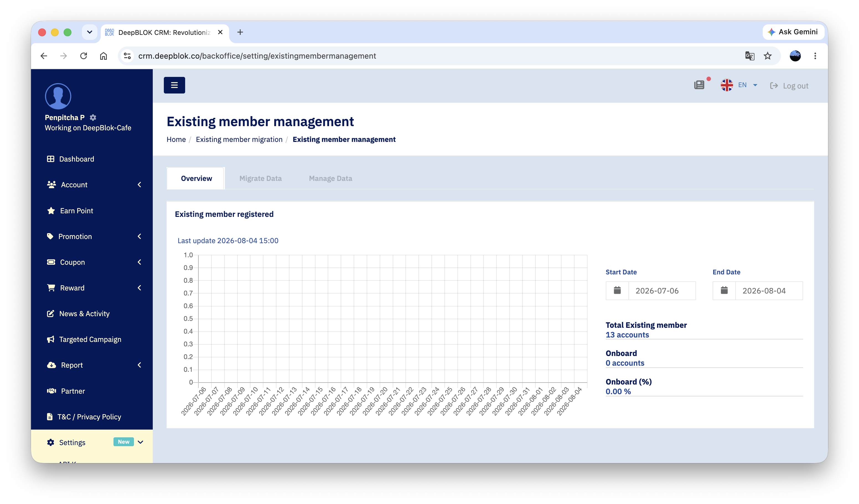Click the UK flag language icon
The image size is (859, 504).
[x=727, y=85]
